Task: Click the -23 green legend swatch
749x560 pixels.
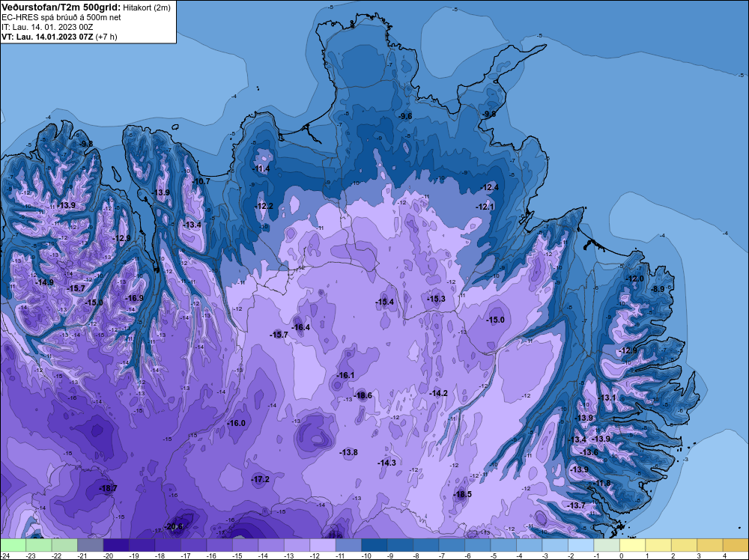Action: (39, 545)
